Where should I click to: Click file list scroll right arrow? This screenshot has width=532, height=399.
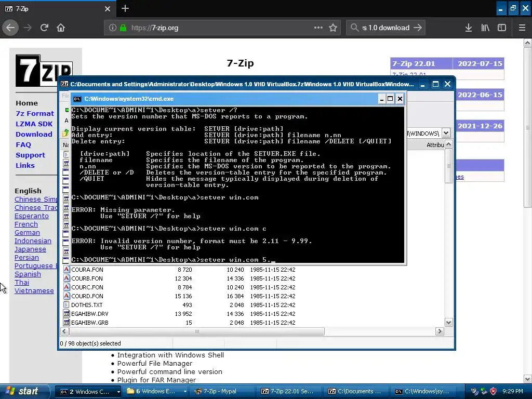440,331
